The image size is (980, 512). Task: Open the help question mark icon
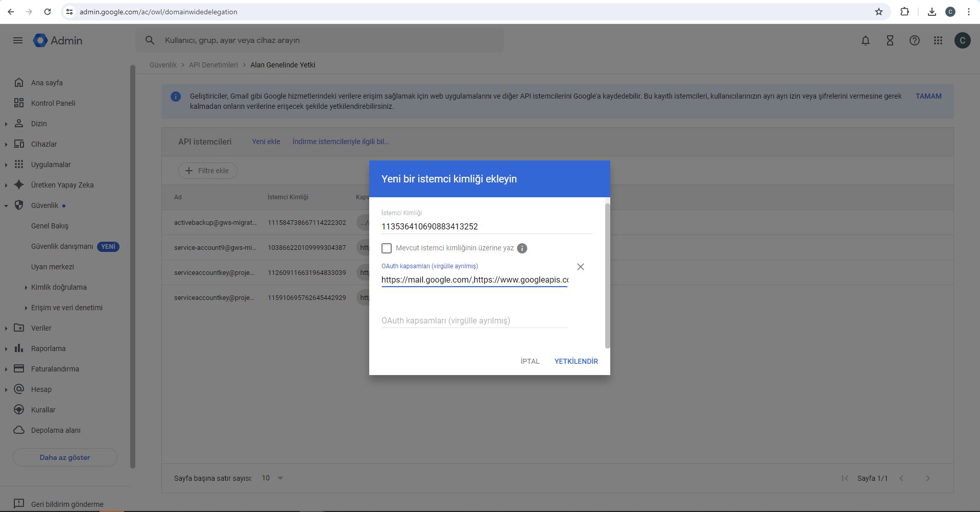[x=914, y=40]
